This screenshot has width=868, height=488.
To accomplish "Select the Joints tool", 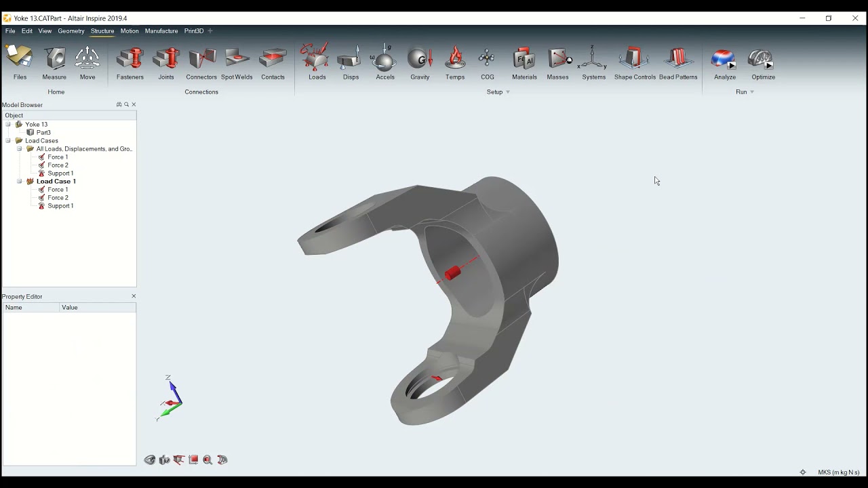I will tap(166, 62).
